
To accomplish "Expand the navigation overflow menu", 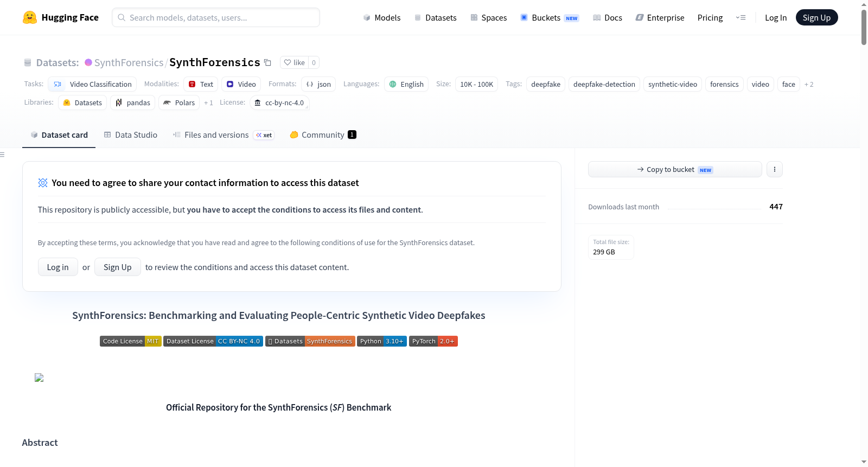I will [741, 17].
